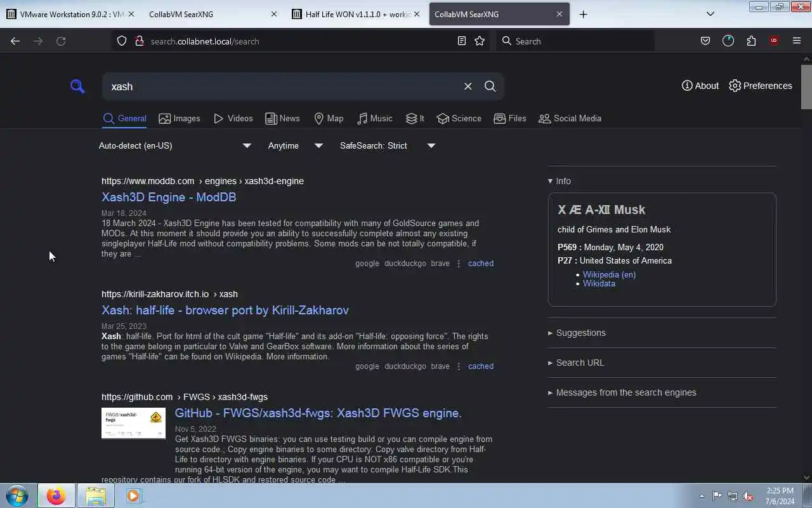This screenshot has width=812, height=508.
Task: Expand the Search URL section
Action: [576, 363]
